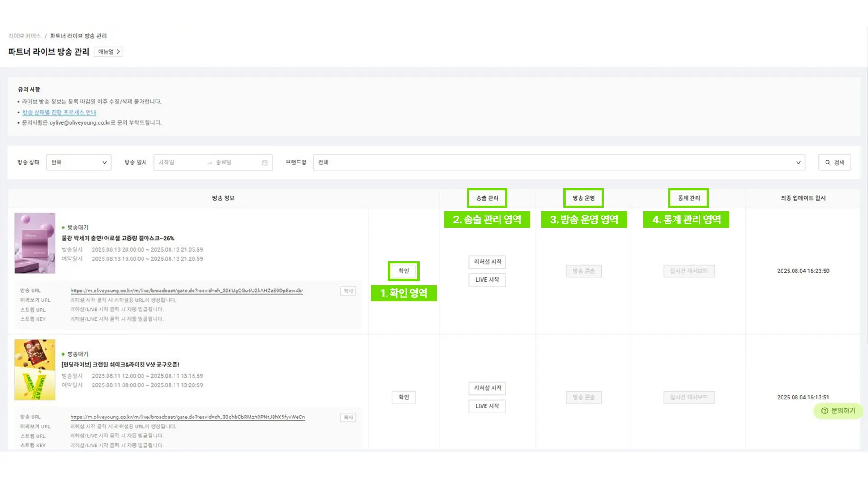Click the magnifier search button
This screenshot has height=488, width=868.
(835, 163)
